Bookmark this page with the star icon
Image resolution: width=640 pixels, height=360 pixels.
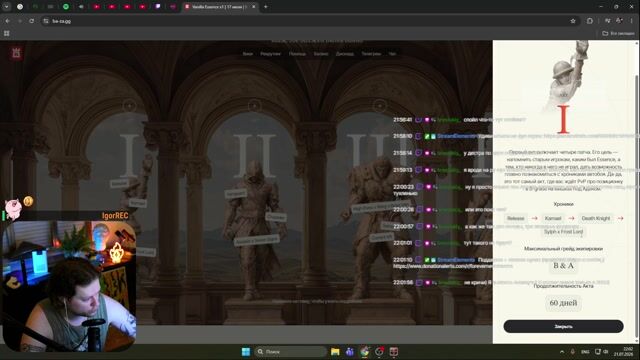point(573,21)
